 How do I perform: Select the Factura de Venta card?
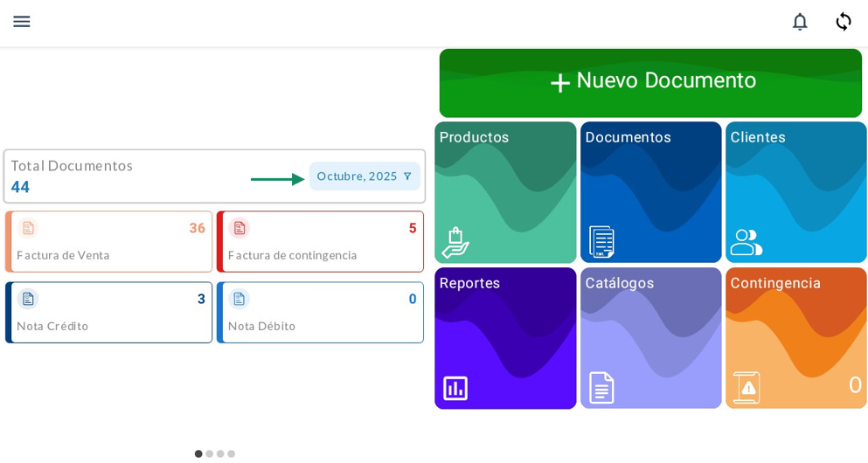[109, 242]
